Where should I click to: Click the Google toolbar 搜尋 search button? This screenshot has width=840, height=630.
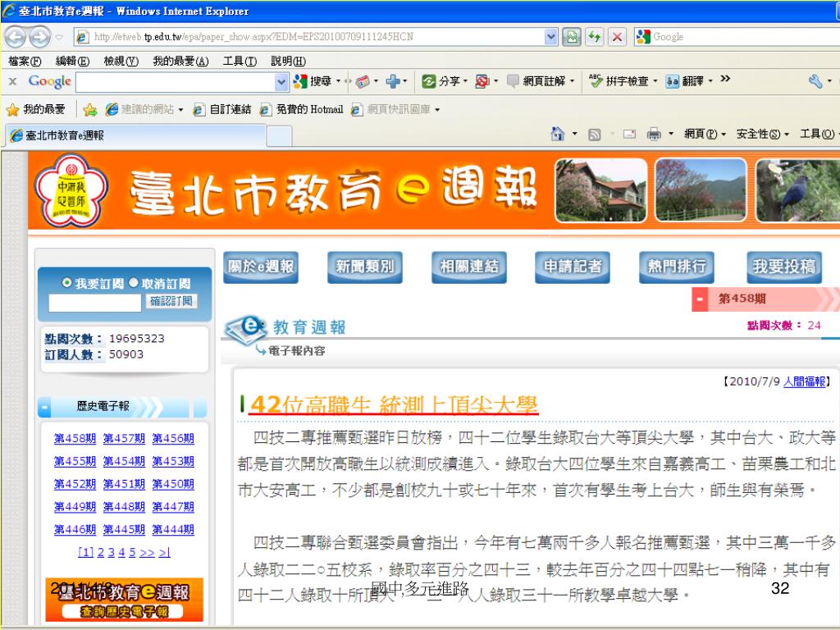[x=313, y=81]
